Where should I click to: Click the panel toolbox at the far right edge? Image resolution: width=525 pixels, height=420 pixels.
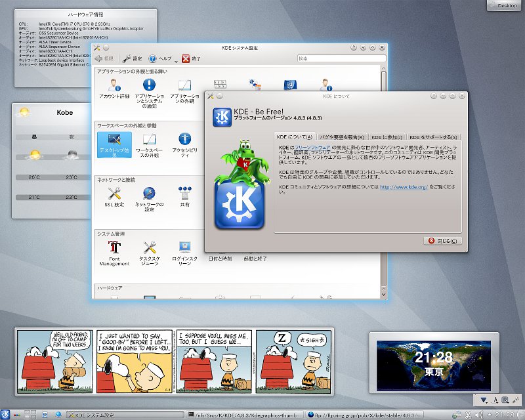520,415
